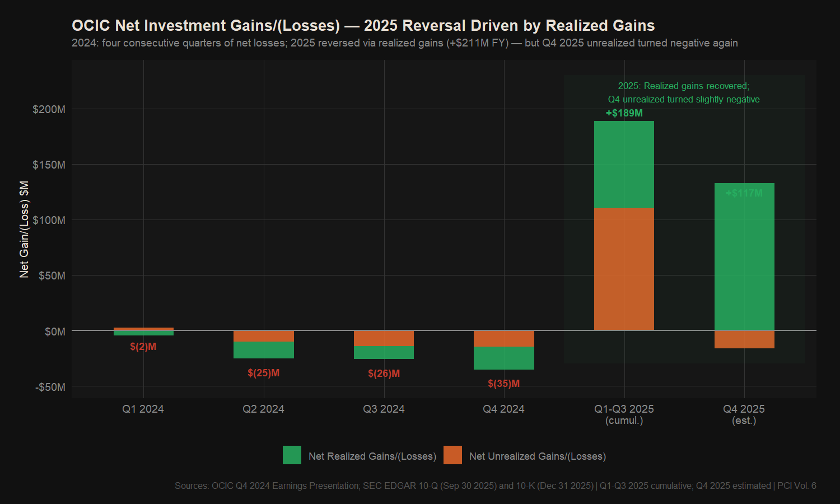Click the Sources footnote text
The image size is (840, 504).
pyautogui.click(x=495, y=486)
